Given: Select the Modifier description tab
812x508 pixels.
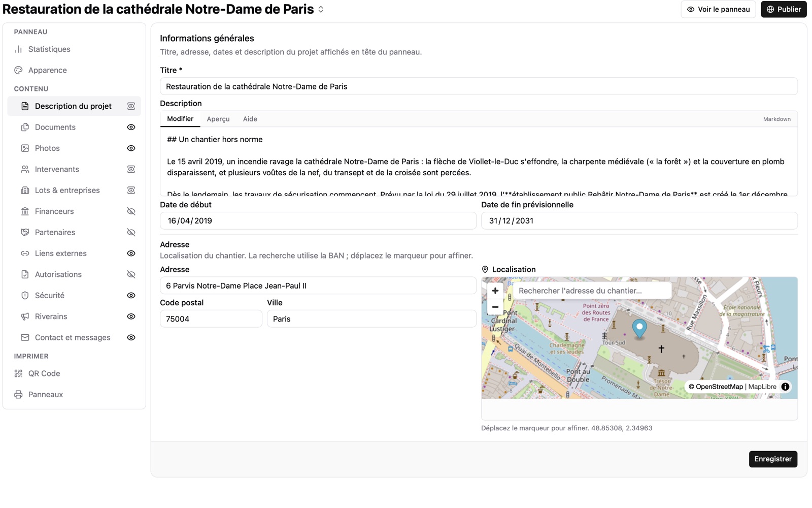Looking at the screenshot, I should pos(180,119).
